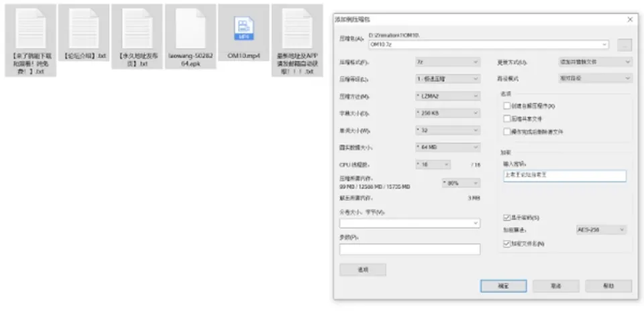The height and width of the screenshot is (311, 644).
Task: Close the add to archive dialog
Action: tap(630, 19)
